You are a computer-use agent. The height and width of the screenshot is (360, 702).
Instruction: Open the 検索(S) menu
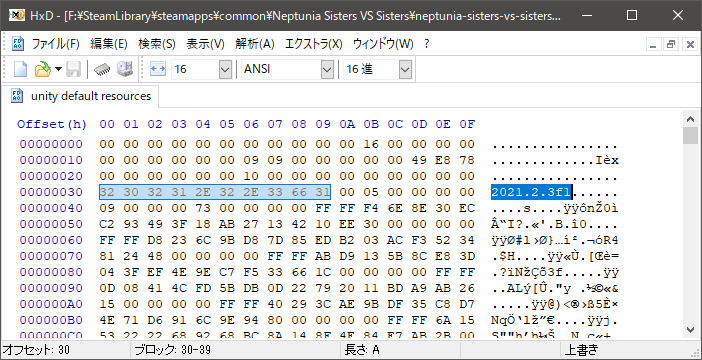point(157,44)
